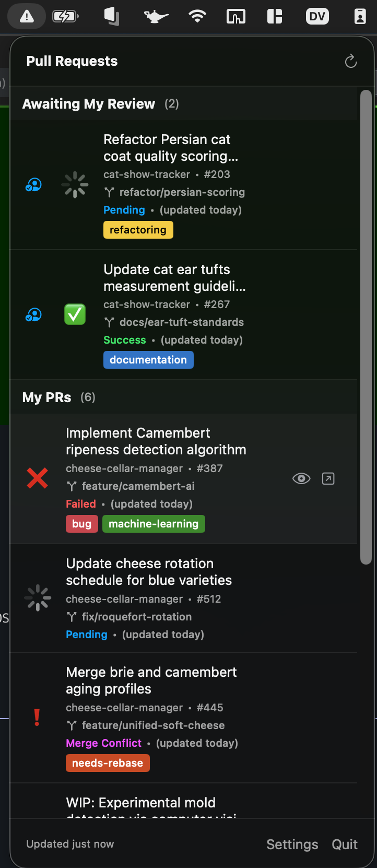Screen dimensions: 377x868
Task: Click the yellow refactoring label
Action: tap(138, 230)
